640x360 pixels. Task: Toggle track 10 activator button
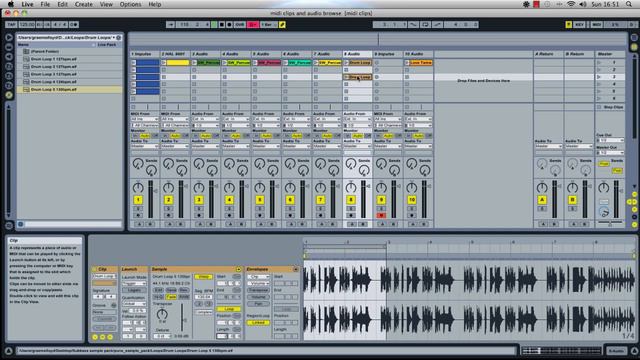tap(411, 200)
